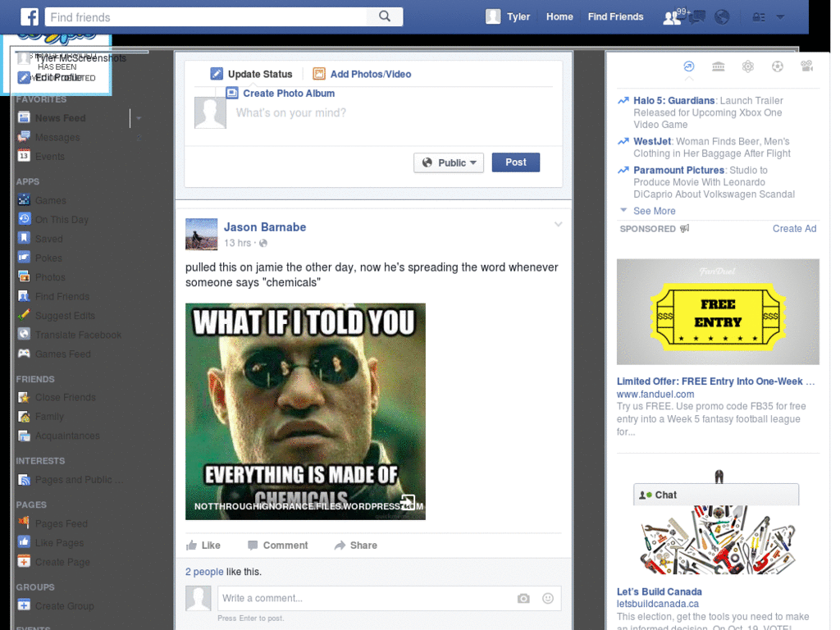The height and width of the screenshot is (630, 840).
Task: Open the emoji smiley in comment box
Action: [547, 598]
